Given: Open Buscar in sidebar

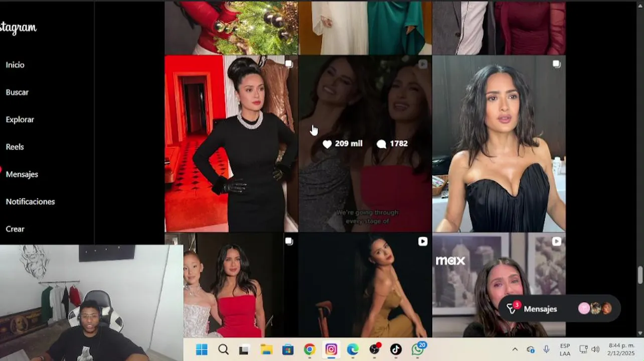Looking at the screenshot, I should pyautogui.click(x=17, y=92).
